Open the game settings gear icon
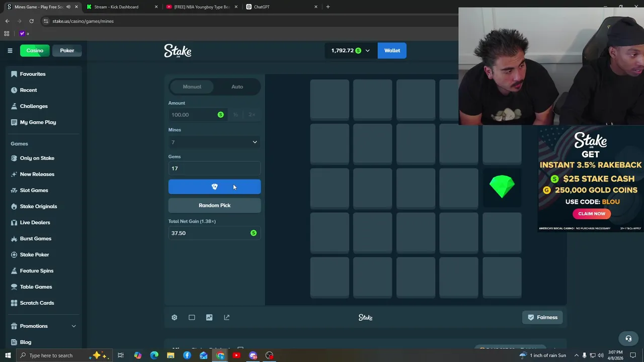The image size is (644, 362). coord(174,317)
